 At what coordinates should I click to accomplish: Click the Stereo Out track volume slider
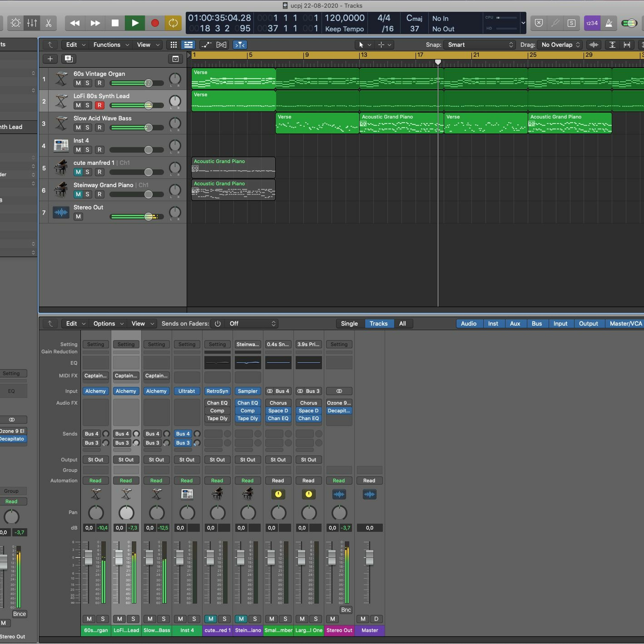149,217
